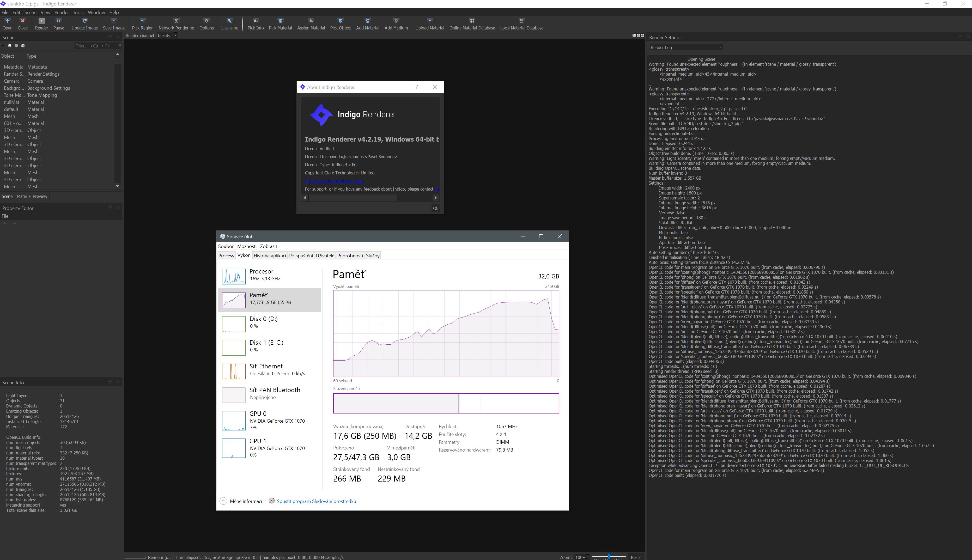The image size is (972, 560).
Task: Switch to Služby tab in Task Manager
Action: (372, 256)
